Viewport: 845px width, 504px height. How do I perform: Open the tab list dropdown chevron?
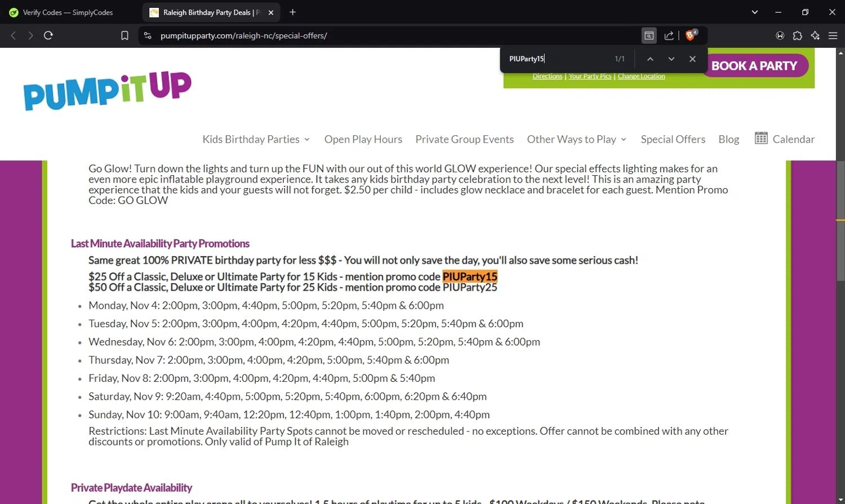(x=754, y=12)
